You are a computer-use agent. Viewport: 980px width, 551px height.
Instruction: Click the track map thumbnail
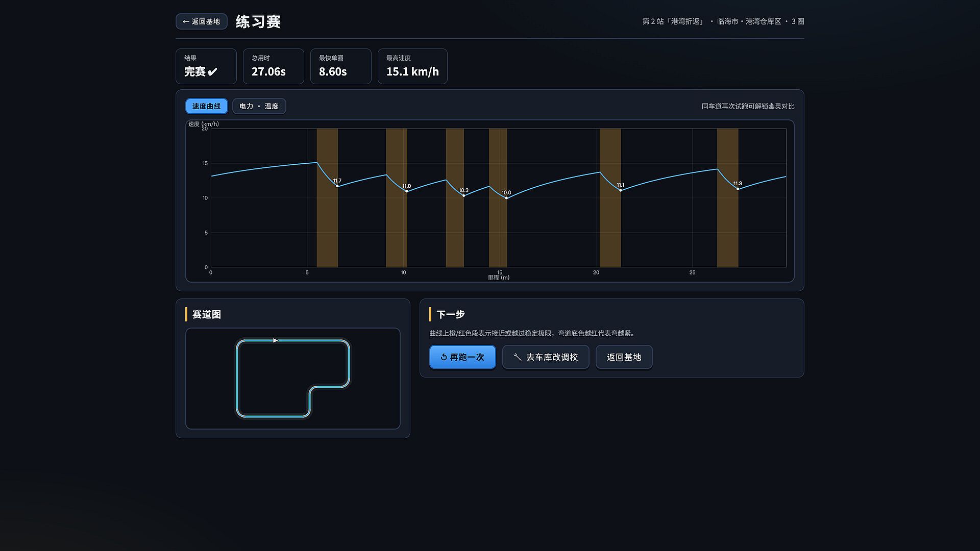coord(293,379)
